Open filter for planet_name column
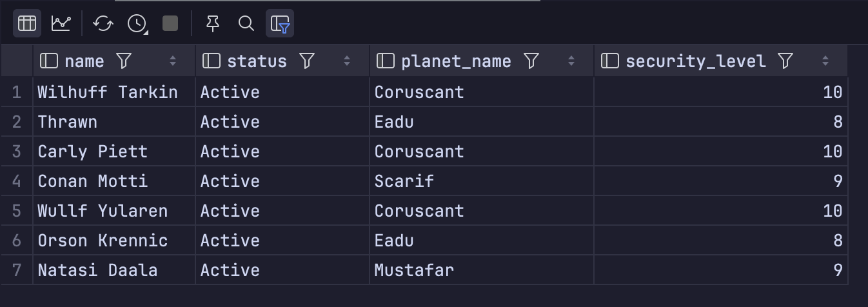 531,61
